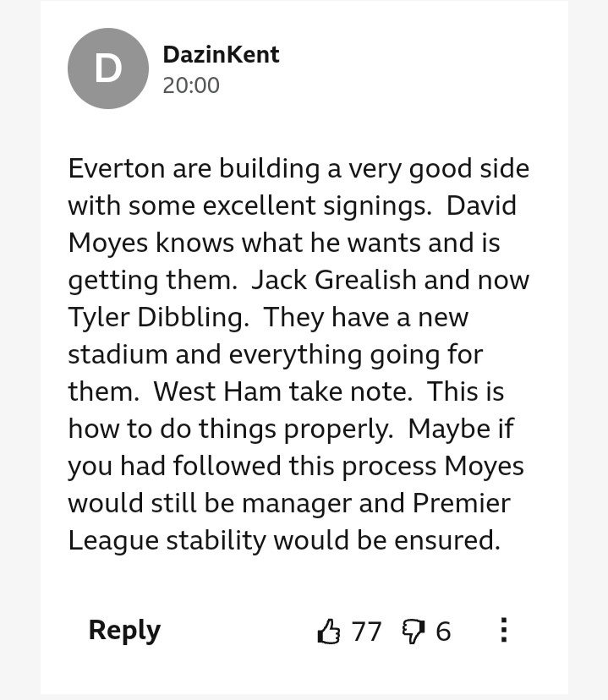The height and width of the screenshot is (700, 608).
Task: Click the word properly in the comment
Action: 342,429
